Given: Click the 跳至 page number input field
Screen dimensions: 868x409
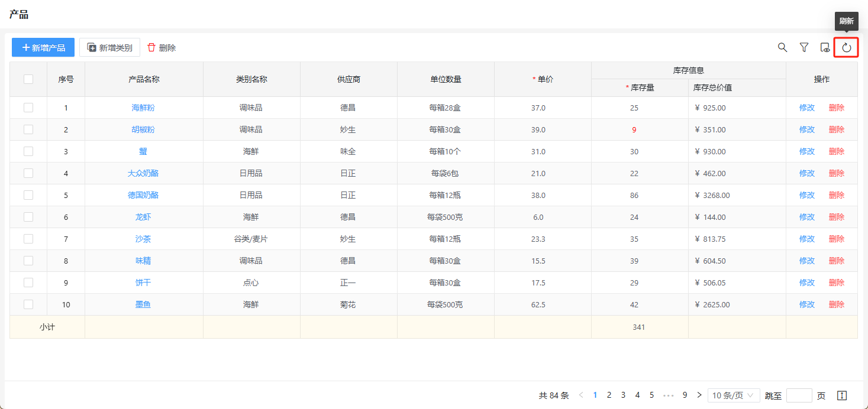Looking at the screenshot, I should (799, 395).
